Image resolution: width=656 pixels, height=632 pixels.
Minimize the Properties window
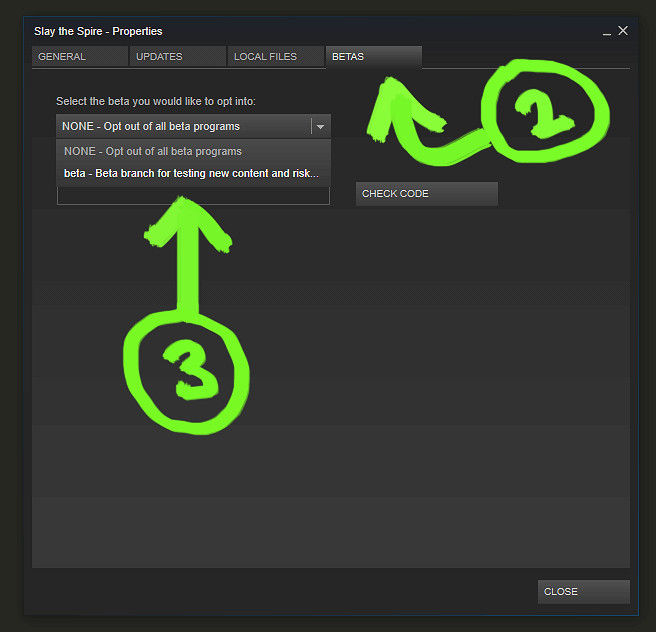pyautogui.click(x=607, y=32)
